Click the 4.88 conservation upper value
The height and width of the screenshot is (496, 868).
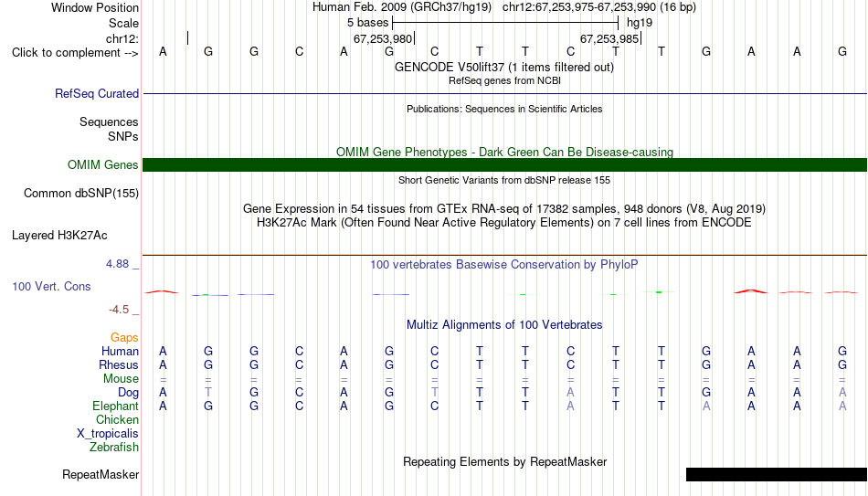point(117,264)
